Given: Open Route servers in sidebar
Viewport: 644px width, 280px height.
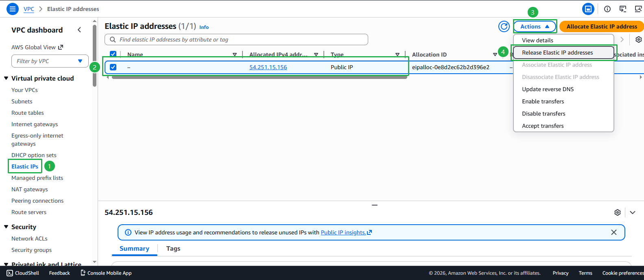Looking at the screenshot, I should [x=29, y=212].
